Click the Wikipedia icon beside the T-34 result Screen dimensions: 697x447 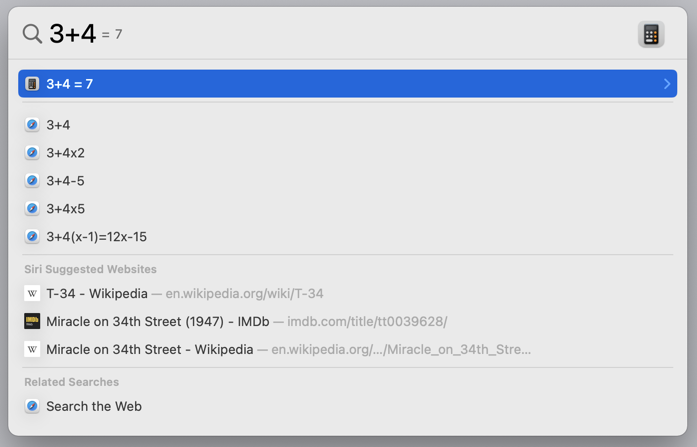point(32,294)
